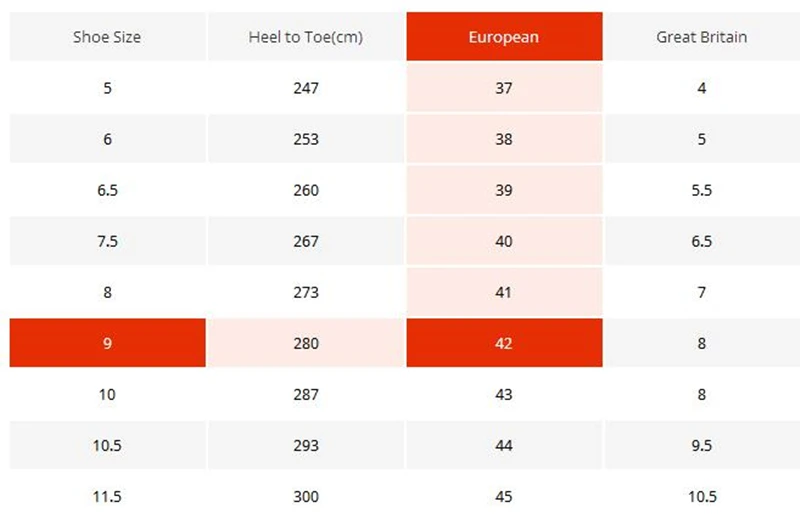
Task: Select heel to toe value 280
Action: coord(306,343)
